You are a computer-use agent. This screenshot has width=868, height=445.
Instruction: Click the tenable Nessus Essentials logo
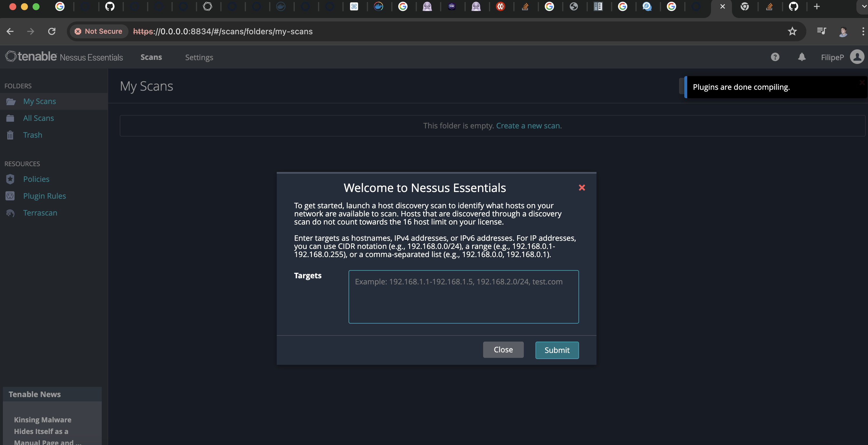pyautogui.click(x=64, y=57)
